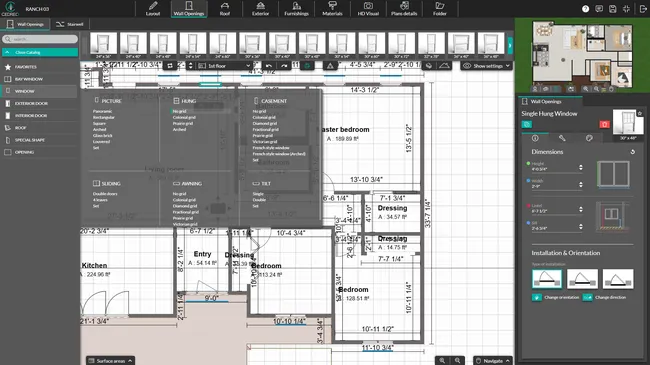The image size is (650, 365).
Task: Click the warning triangle icon
Action: coord(330,66)
